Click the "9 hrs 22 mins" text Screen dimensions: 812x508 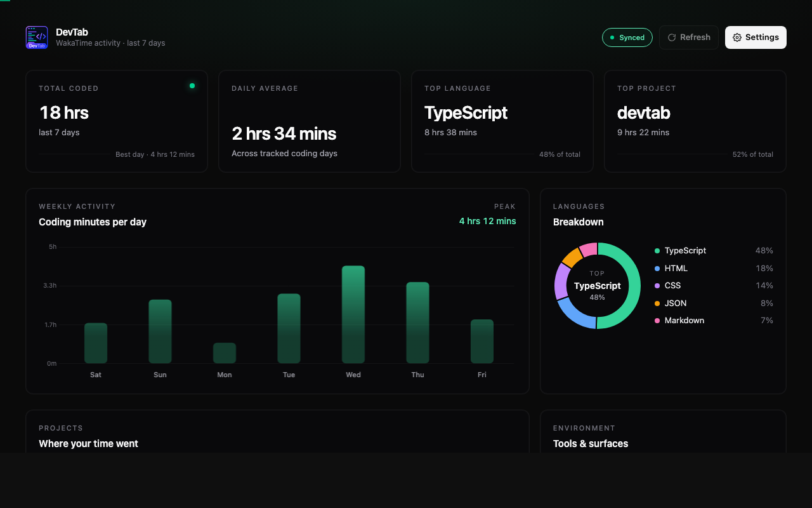[x=643, y=133]
